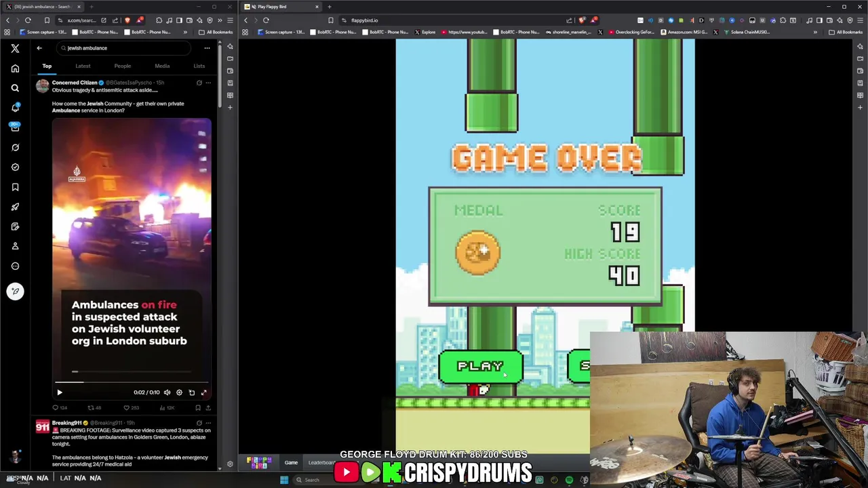Reply to Concerned Citizen's post

coord(60,408)
